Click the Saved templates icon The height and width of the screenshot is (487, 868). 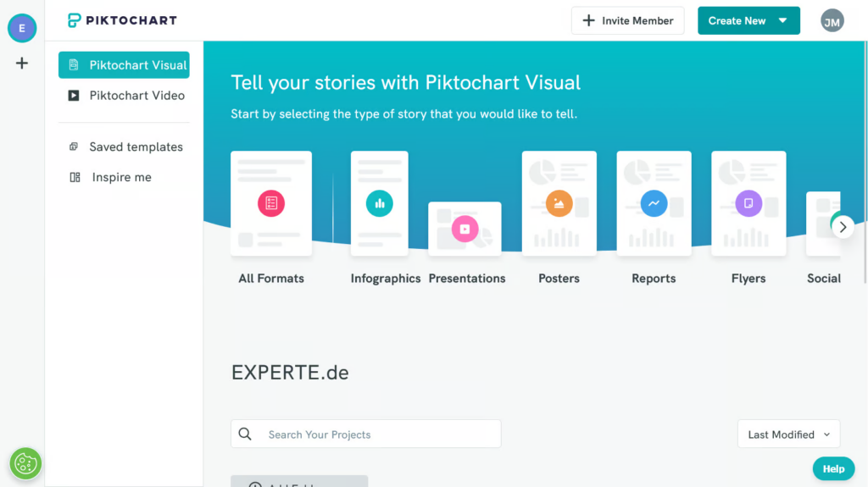click(x=74, y=147)
